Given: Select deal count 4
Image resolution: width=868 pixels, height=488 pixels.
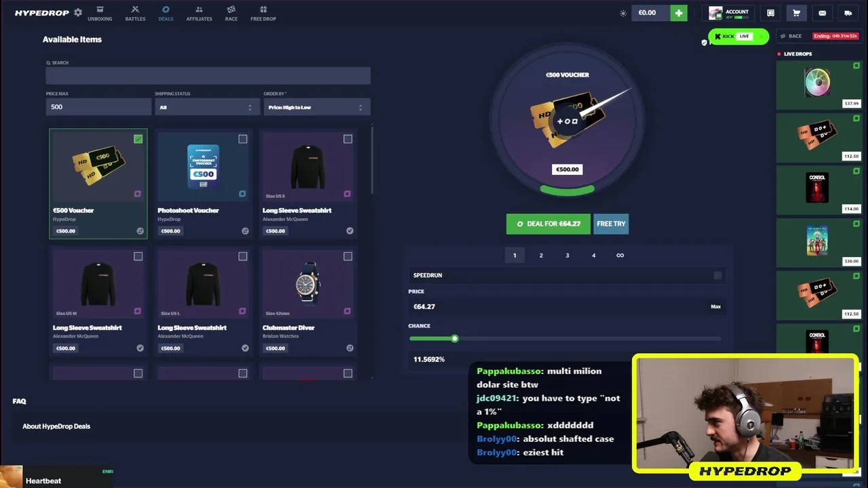Looking at the screenshot, I should (x=593, y=256).
